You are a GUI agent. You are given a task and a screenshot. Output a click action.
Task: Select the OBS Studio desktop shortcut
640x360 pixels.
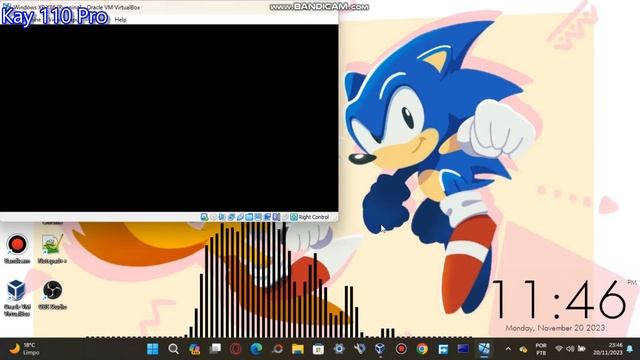click(x=52, y=295)
